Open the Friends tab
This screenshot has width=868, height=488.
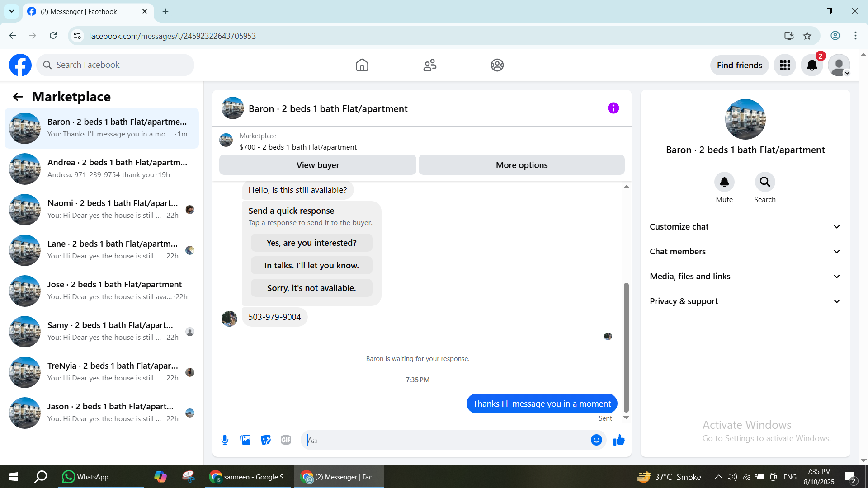coord(429,66)
